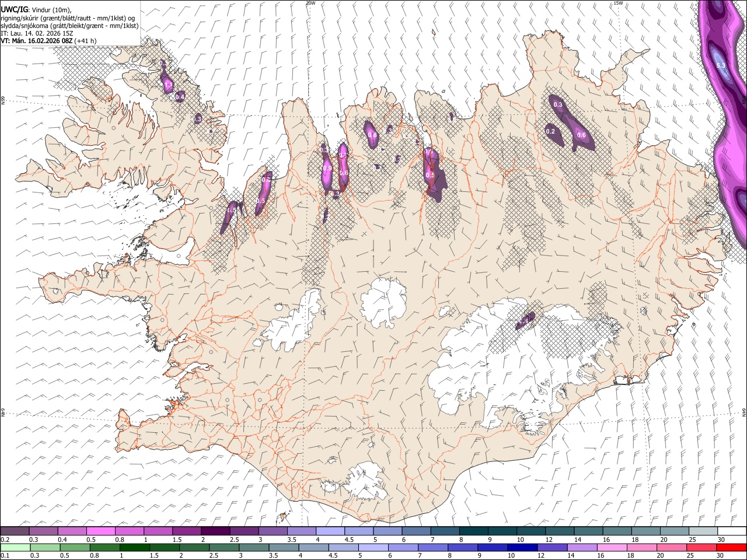The height and width of the screenshot is (560, 747).
Task: Click the 30 label under the rain scale
Action: tap(720, 555)
